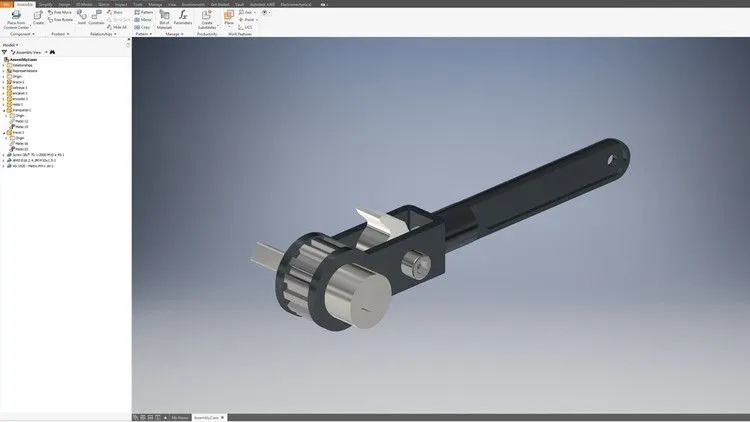Switch to the Manage ribbon tab
This screenshot has height=422, width=750.
click(x=155, y=4)
